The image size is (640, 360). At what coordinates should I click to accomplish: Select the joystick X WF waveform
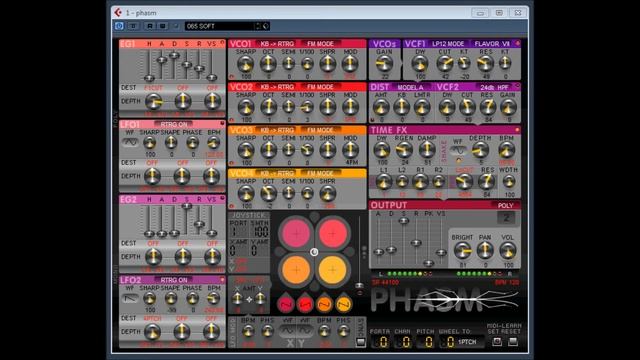click(x=287, y=330)
